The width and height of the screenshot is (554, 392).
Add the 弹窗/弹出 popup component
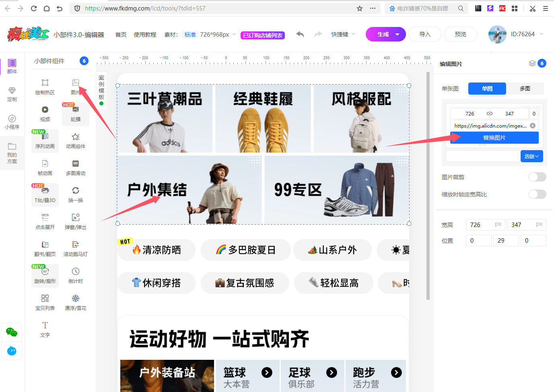76,222
